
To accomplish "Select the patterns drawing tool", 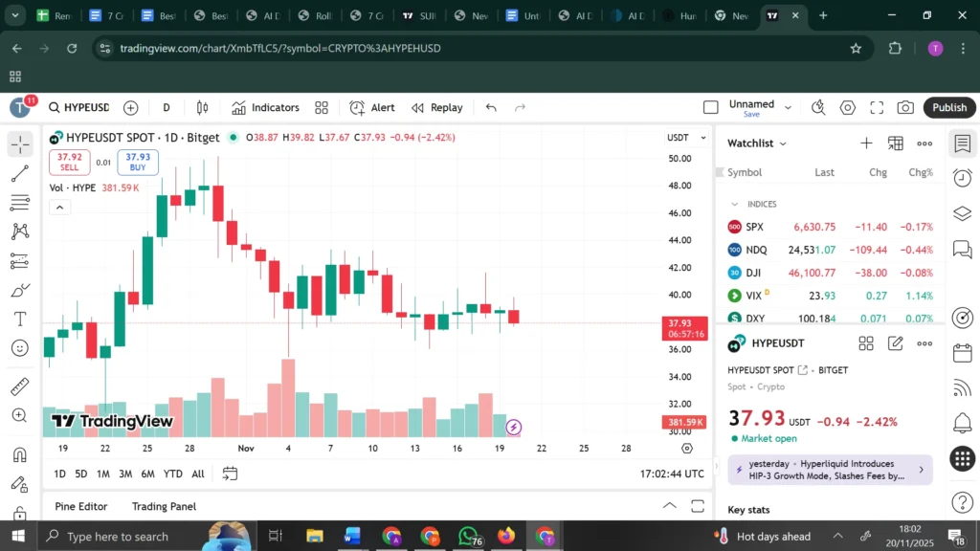I will (x=20, y=231).
